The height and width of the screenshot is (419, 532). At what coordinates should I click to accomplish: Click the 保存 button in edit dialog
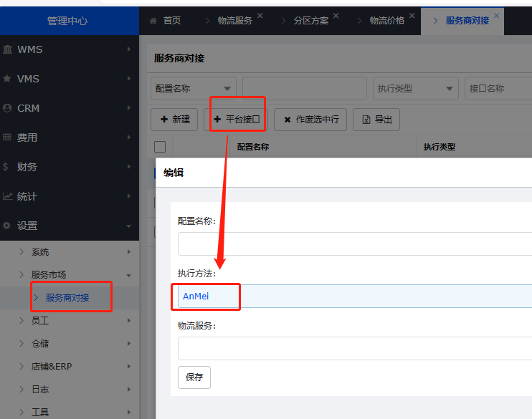(x=194, y=377)
